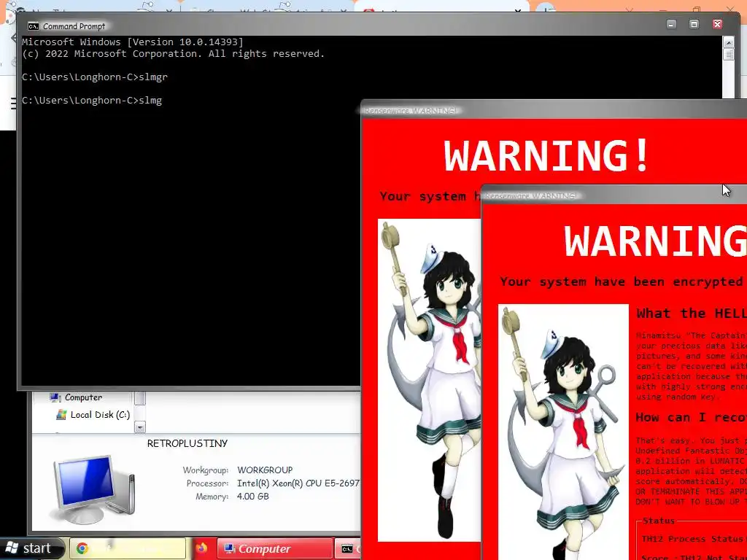Select Local Disk (C:) in the folder tree

coord(100,415)
